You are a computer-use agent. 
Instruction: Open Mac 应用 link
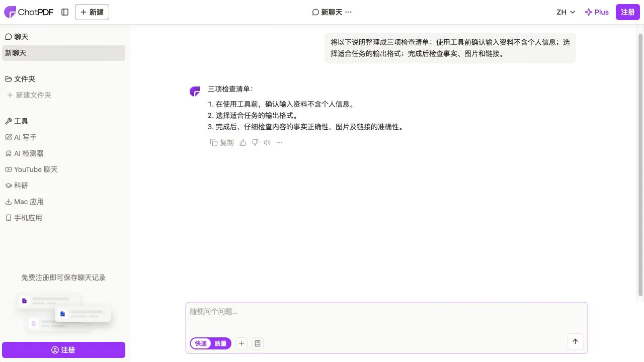pyautogui.click(x=24, y=202)
